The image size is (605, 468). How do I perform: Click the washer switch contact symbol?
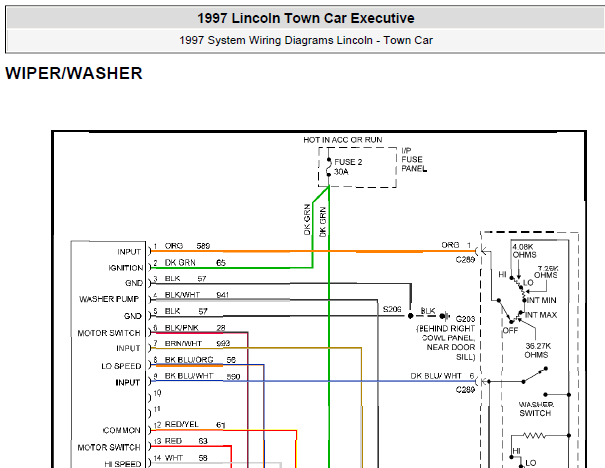coord(535,375)
